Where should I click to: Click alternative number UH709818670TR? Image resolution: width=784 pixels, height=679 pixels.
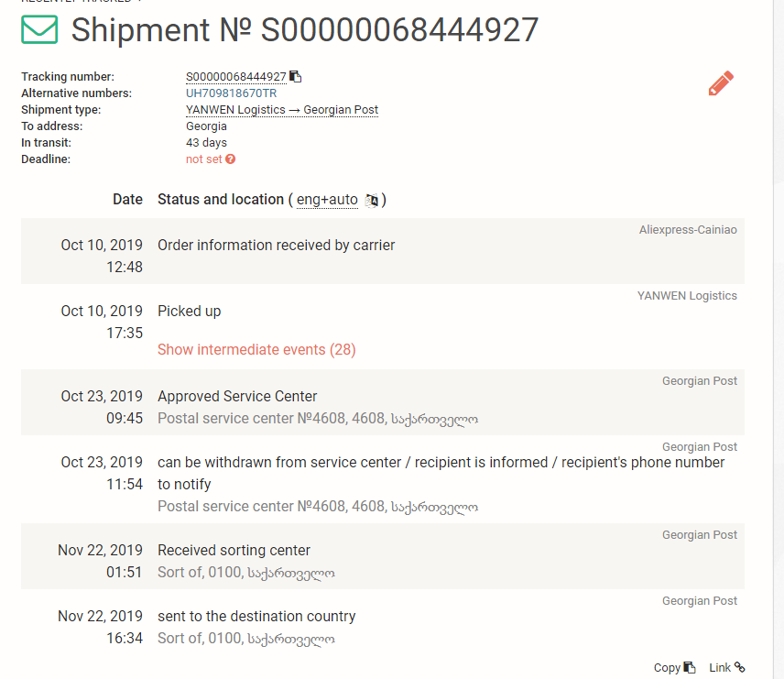pos(231,93)
